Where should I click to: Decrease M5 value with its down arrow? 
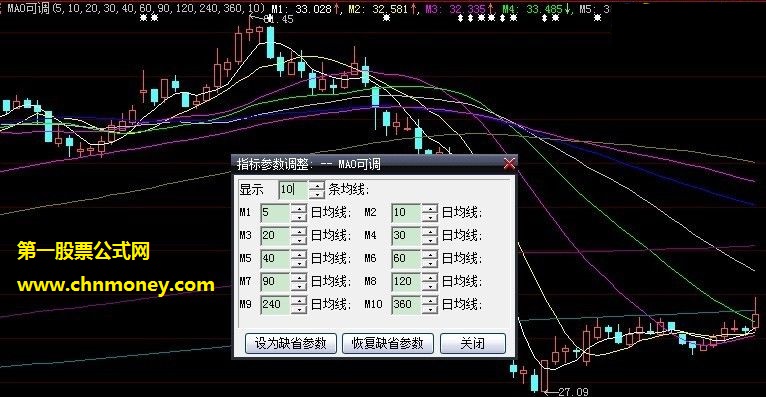point(298,263)
